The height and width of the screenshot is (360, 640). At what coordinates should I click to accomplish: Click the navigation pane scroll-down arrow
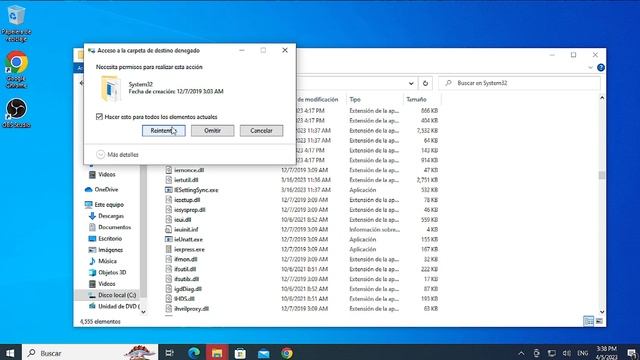coord(143,312)
